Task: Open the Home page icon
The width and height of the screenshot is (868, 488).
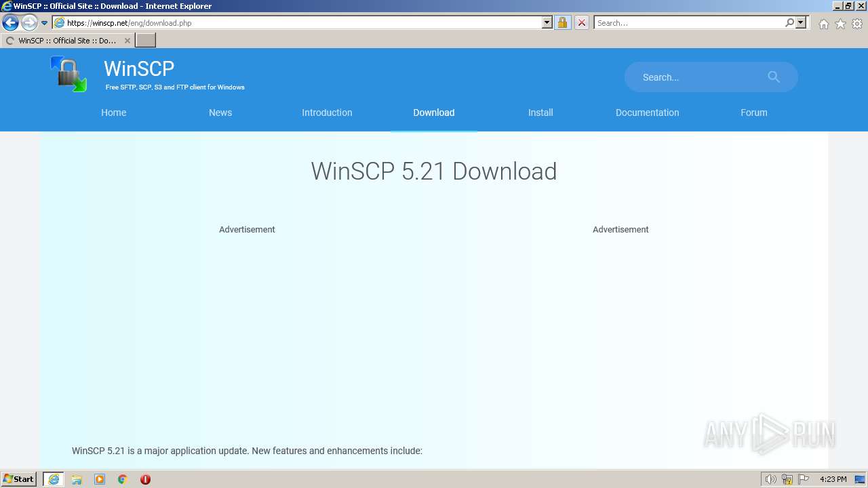Action: pos(823,24)
